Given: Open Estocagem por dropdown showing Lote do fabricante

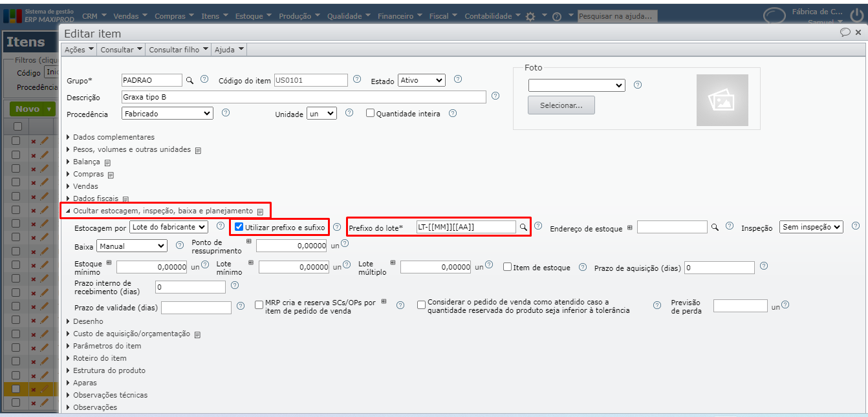Looking at the screenshot, I should coord(168,227).
